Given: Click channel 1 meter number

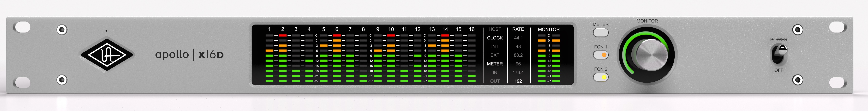Looking at the screenshot, I should point(269,29).
